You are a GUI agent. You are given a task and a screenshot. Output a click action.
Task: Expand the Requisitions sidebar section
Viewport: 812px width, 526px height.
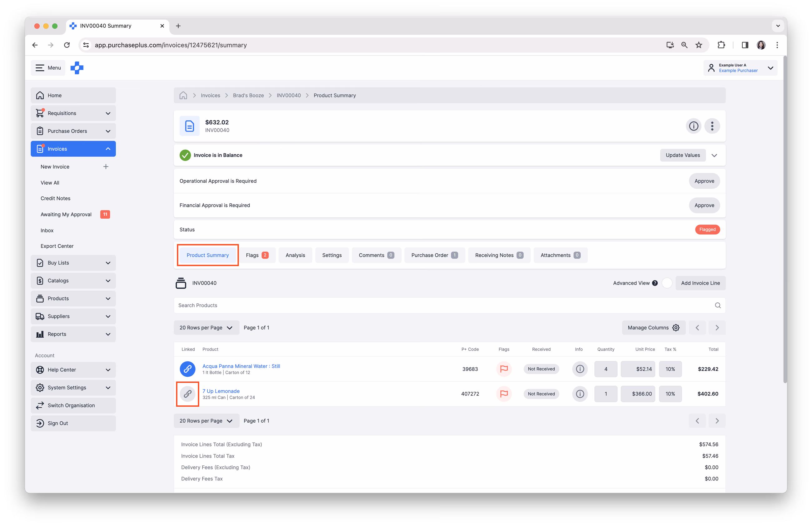coord(73,113)
